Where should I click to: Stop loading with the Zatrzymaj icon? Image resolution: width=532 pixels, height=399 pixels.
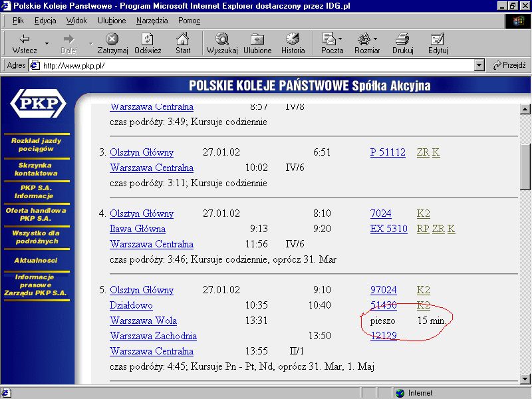(112, 39)
